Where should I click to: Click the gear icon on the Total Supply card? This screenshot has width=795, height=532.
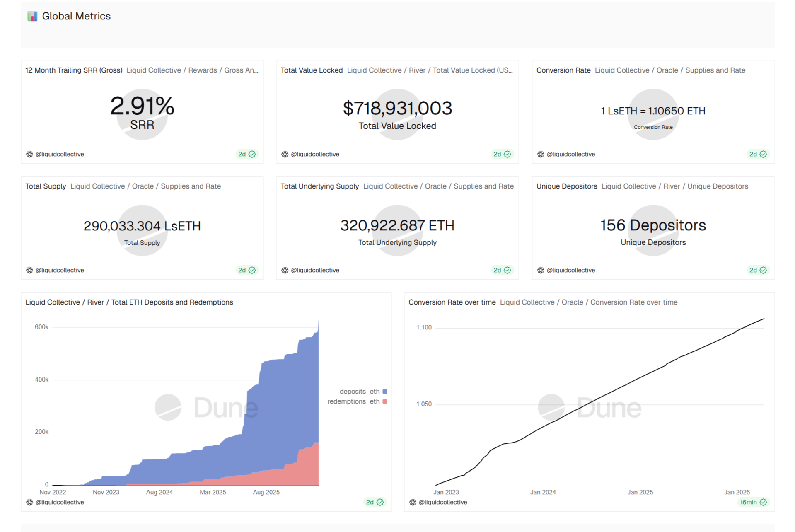click(x=29, y=270)
